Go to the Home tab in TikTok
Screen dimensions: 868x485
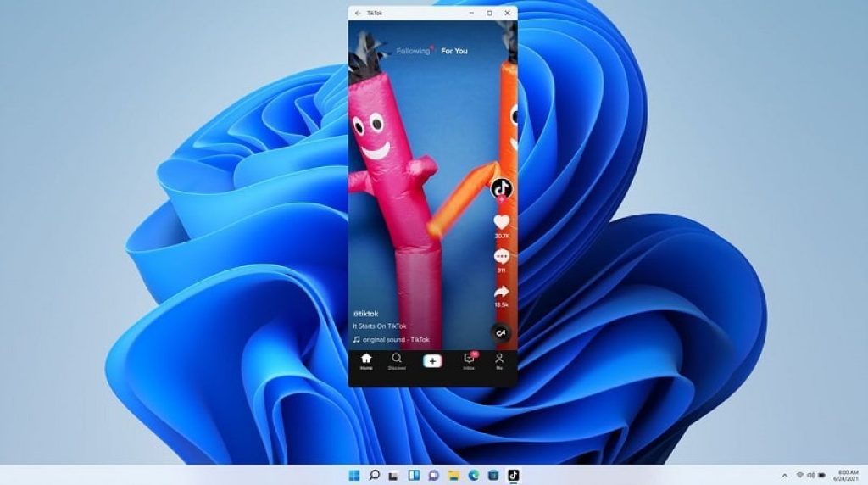(x=366, y=361)
